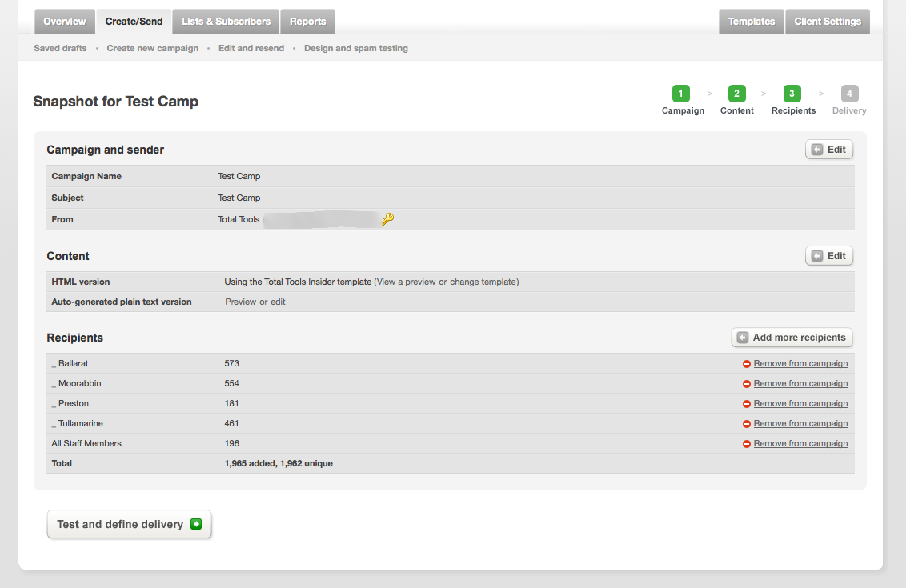906x588 pixels.
Task: Remove the Moorabbin list from campaign
Action: [800, 383]
